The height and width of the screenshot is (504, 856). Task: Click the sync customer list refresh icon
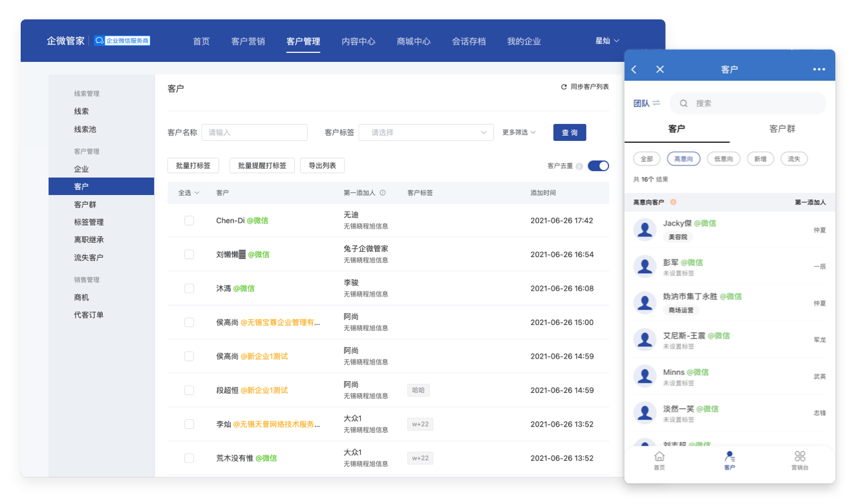coord(564,87)
